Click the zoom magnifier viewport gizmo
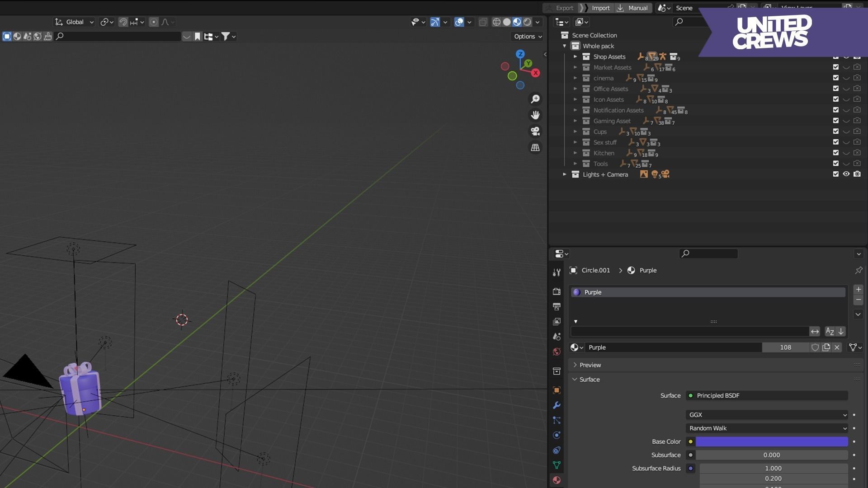Viewport: 868px width, 488px height. 535,99
